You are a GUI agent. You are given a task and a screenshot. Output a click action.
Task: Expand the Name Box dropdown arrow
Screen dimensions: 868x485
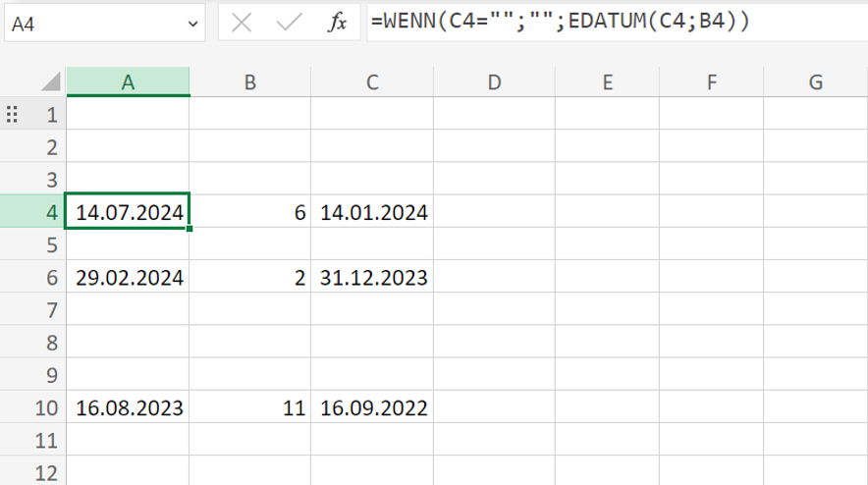click(x=192, y=24)
